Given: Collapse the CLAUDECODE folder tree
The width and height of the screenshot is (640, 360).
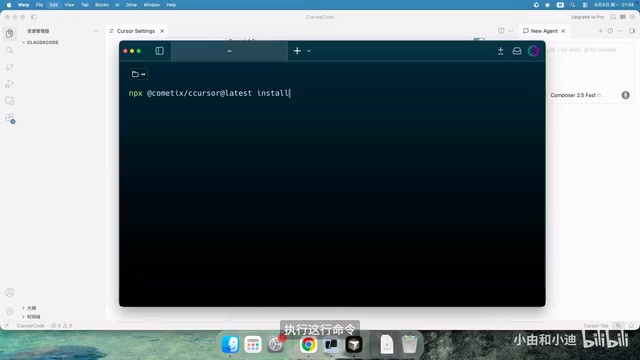Looking at the screenshot, I should pyautogui.click(x=41, y=42).
